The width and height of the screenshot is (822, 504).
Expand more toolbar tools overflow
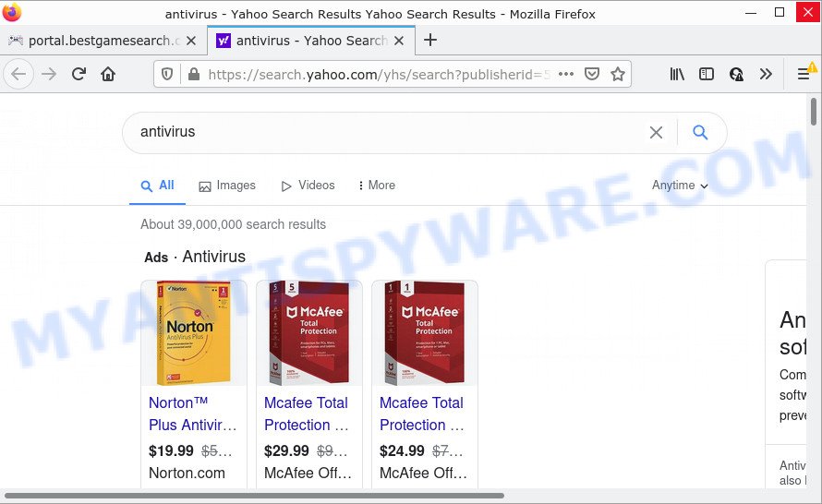766,75
